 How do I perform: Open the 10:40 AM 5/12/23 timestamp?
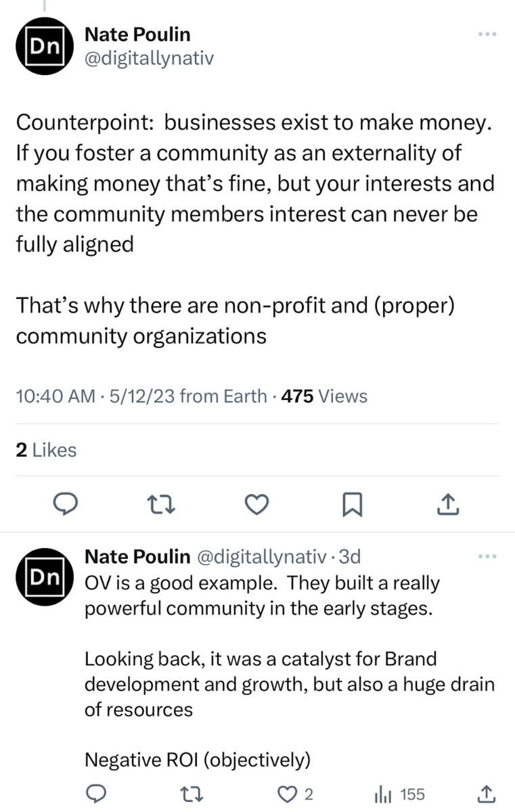coord(103,396)
